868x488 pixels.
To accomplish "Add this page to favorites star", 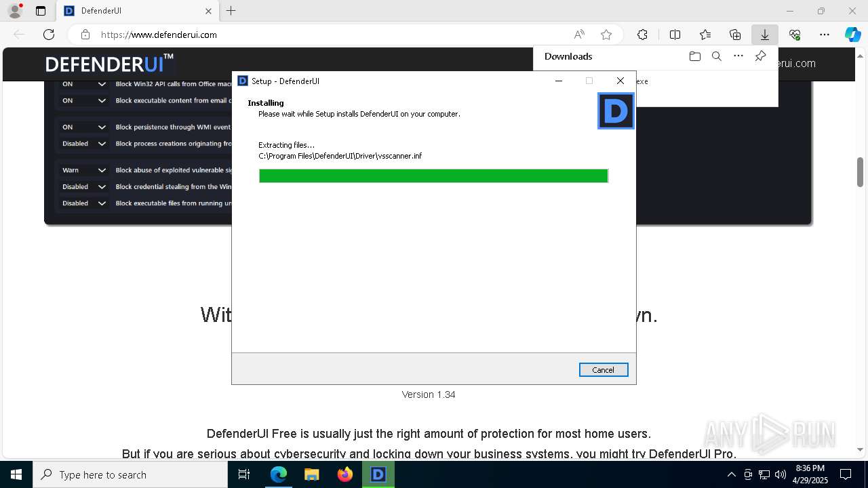I will [x=606, y=35].
